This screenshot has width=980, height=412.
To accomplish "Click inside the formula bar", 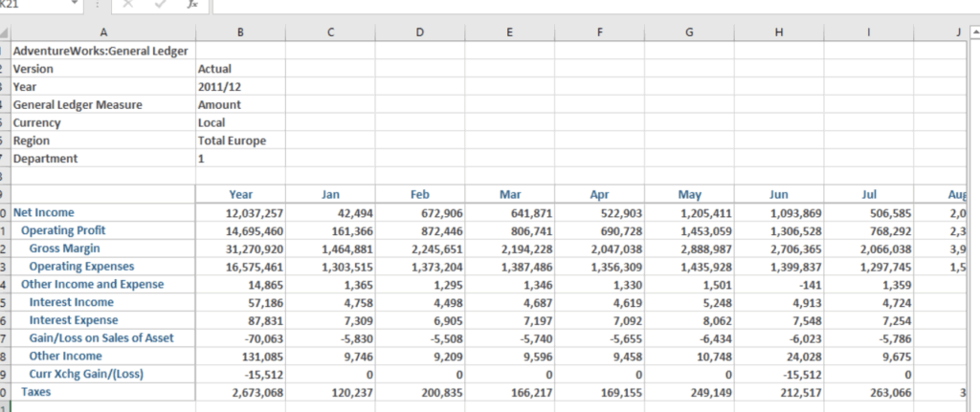I will pos(574,5).
